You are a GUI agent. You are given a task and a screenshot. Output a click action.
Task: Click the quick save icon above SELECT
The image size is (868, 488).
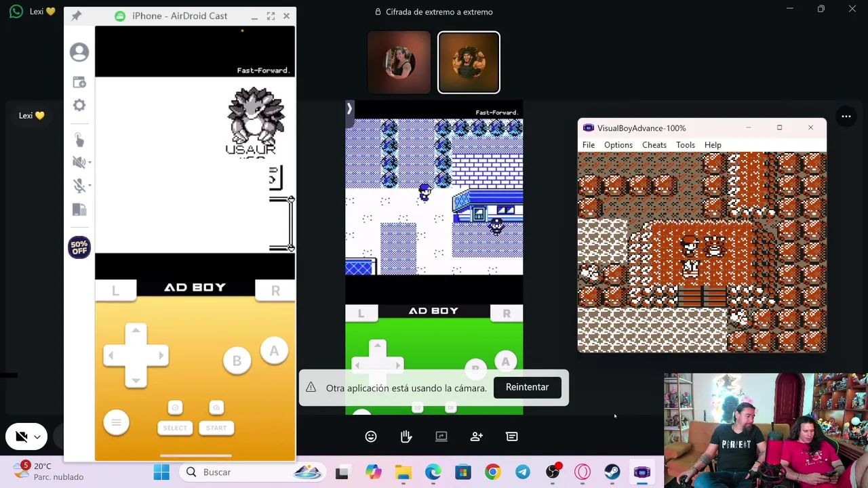[x=175, y=407]
